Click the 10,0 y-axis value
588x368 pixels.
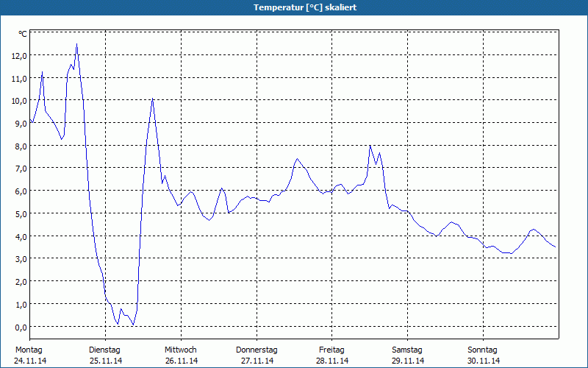coord(19,101)
